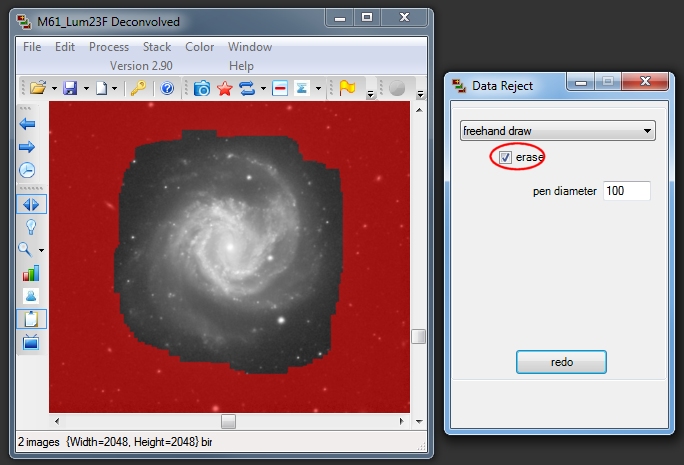Click the redo button

coord(561,362)
